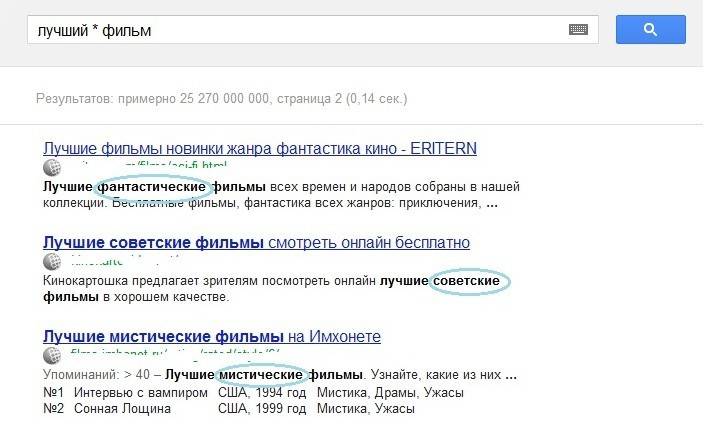Click the circled word 'мистические'

tap(261, 375)
